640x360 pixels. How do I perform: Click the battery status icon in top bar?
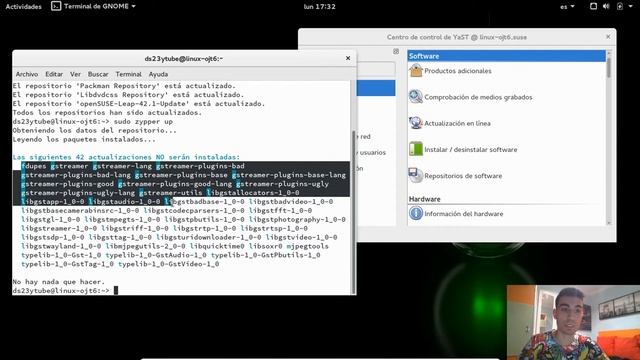click(x=620, y=6)
